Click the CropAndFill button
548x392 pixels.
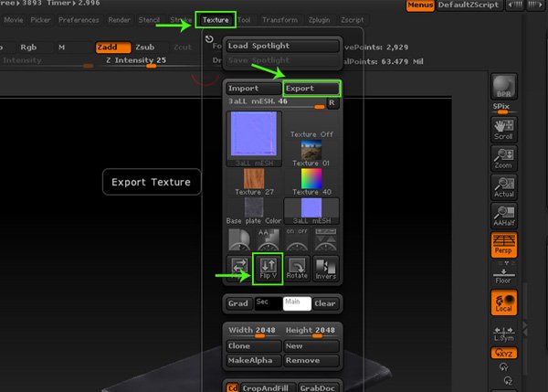coord(268,387)
